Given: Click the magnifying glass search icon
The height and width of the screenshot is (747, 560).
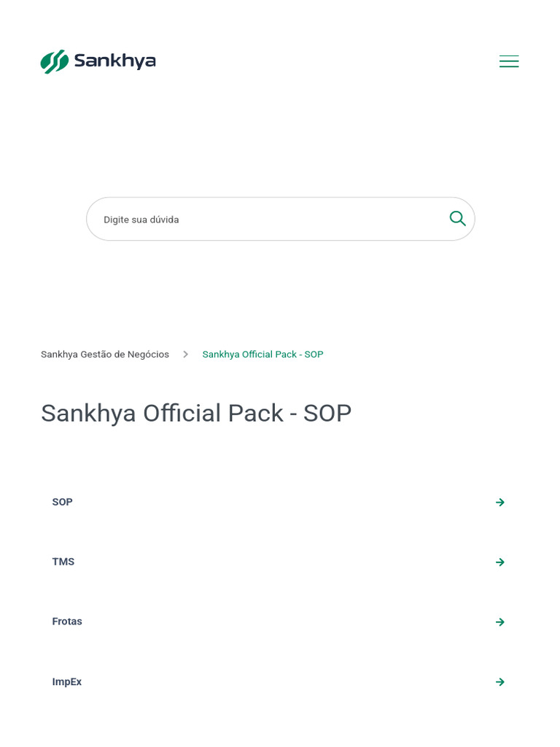Looking at the screenshot, I should (457, 219).
